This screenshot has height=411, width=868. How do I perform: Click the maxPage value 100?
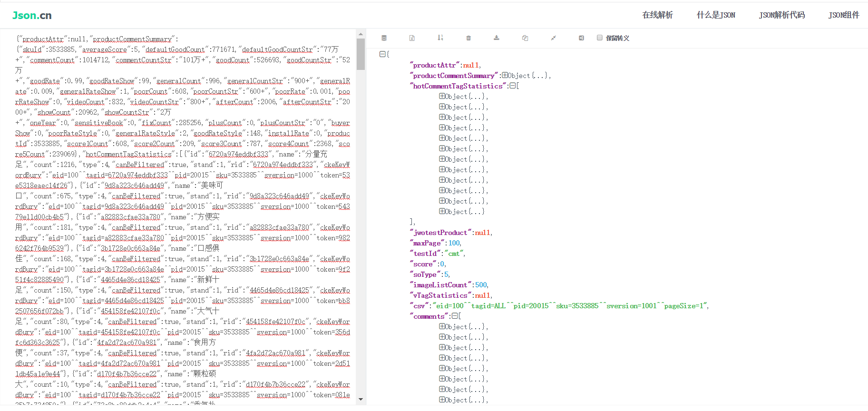click(x=454, y=243)
